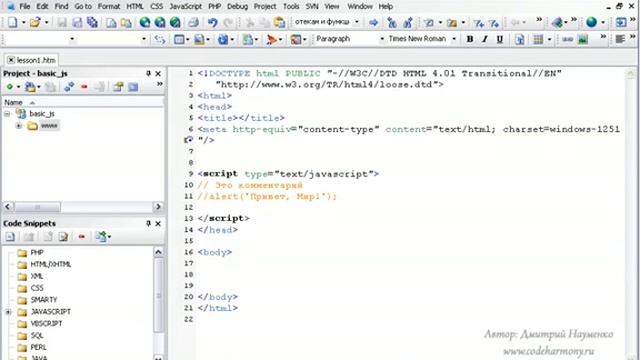Screen dimensions: 640x360
Task: Expand the www folder node
Action: (x=18, y=126)
